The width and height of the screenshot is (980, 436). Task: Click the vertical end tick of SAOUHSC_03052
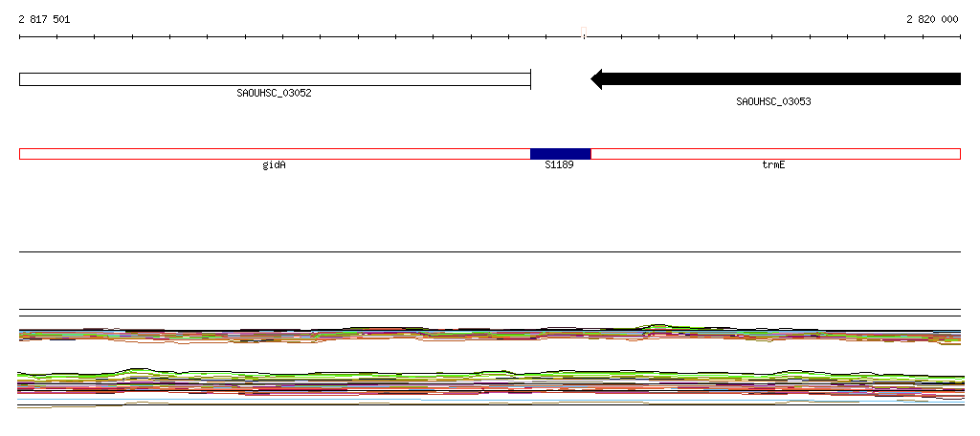click(530, 79)
